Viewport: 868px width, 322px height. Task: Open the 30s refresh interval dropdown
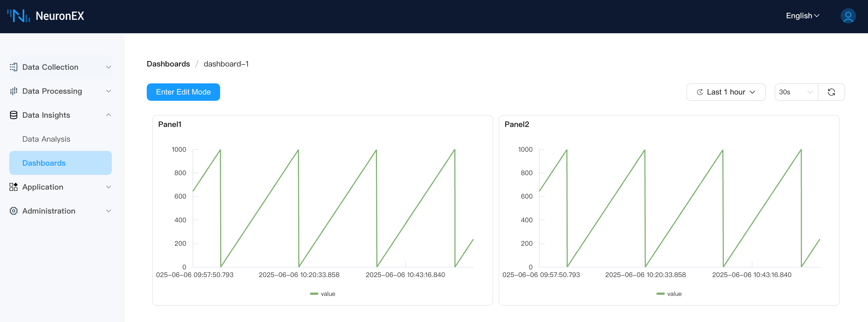click(x=796, y=92)
